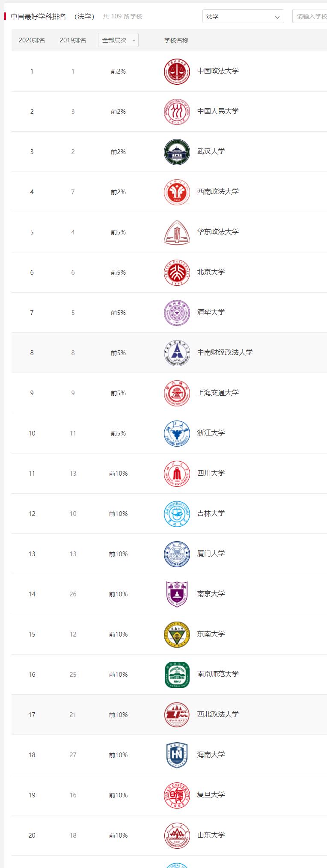Click the Sichuan University logo
This screenshot has width=327, height=868.
pyautogui.click(x=176, y=473)
